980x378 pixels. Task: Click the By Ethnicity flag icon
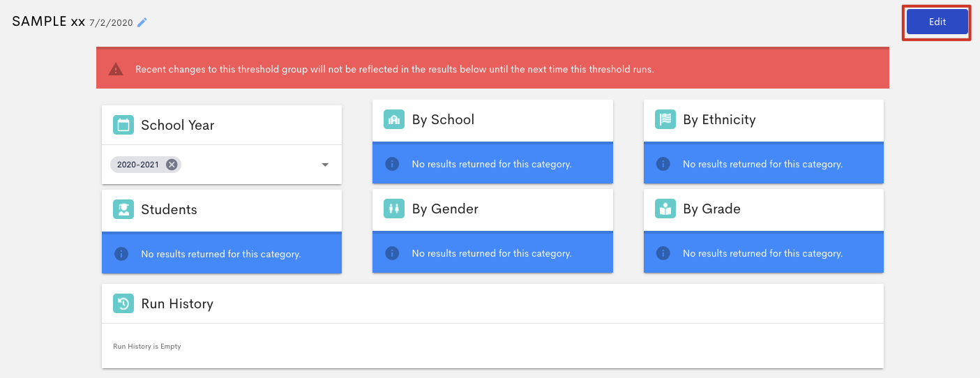click(665, 119)
